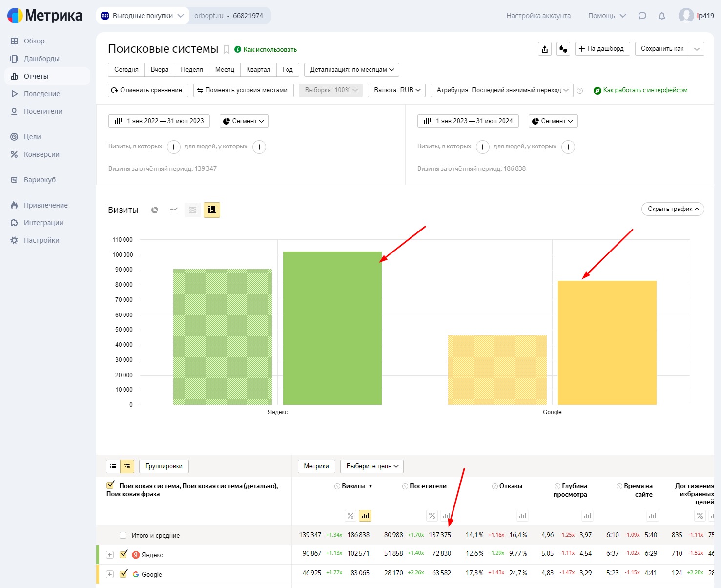
Task: Click Отменить сравнение button
Action: [148, 90]
